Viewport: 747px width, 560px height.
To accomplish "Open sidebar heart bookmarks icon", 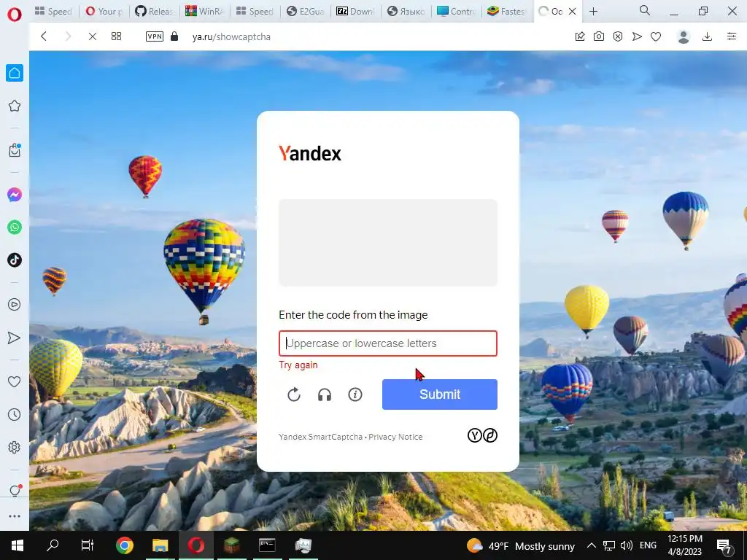I will coord(15,381).
